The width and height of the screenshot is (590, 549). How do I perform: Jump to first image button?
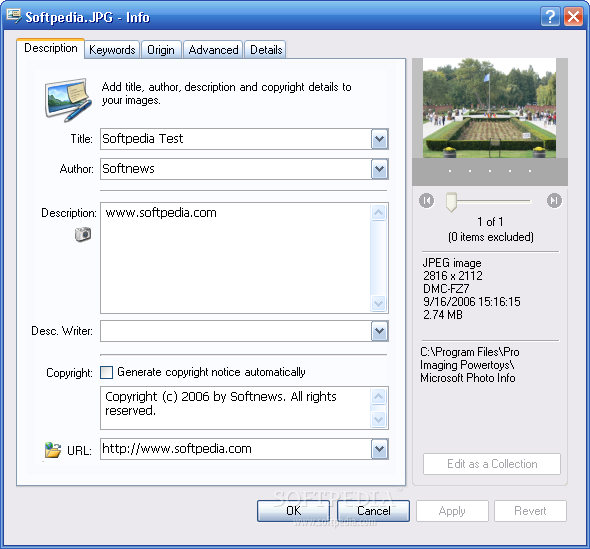(426, 201)
